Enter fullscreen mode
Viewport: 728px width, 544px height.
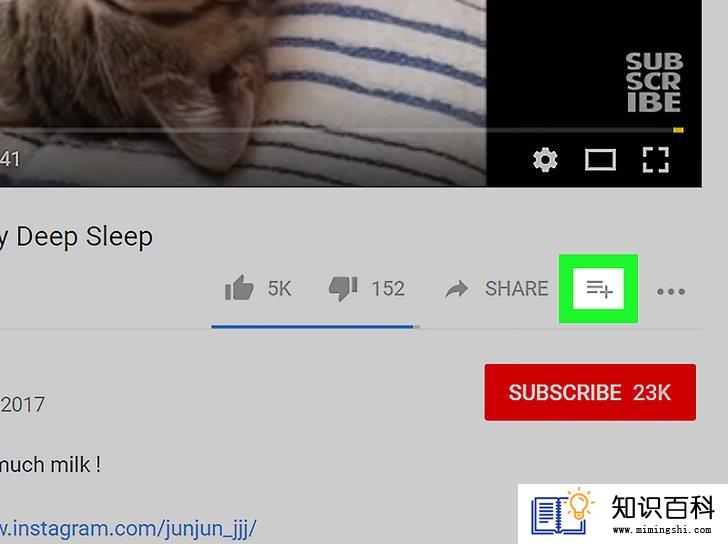(656, 160)
